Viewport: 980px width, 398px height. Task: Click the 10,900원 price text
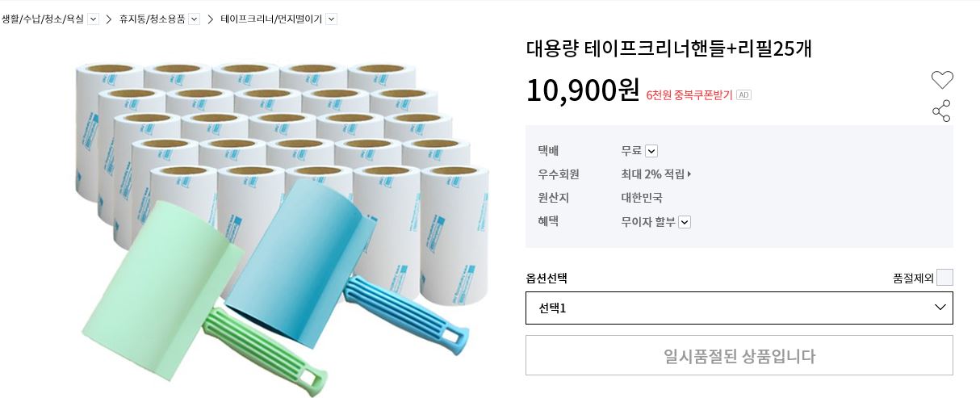click(582, 90)
